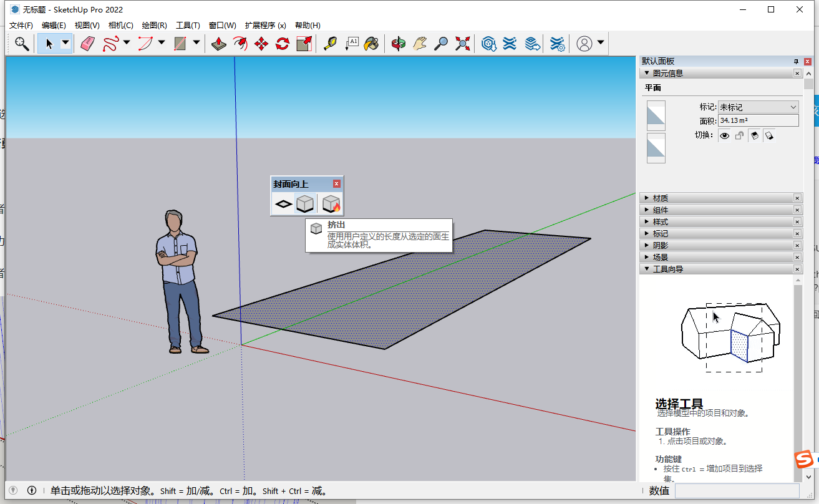
Task: Pick the Tape Measure tool
Action: 330,43
